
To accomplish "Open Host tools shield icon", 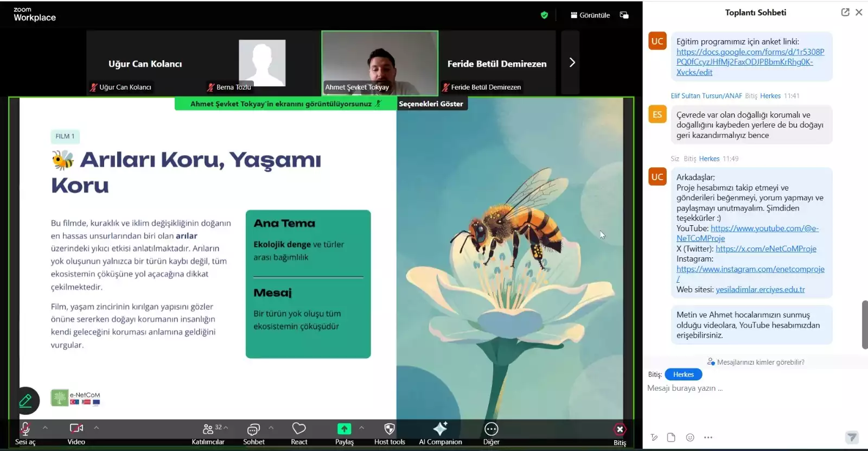I will click(x=390, y=433).
